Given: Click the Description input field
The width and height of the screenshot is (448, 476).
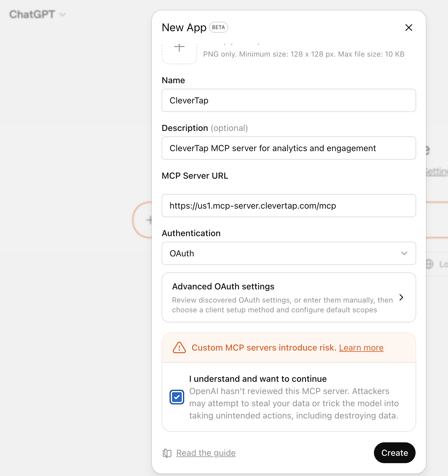Looking at the screenshot, I should tap(289, 148).
